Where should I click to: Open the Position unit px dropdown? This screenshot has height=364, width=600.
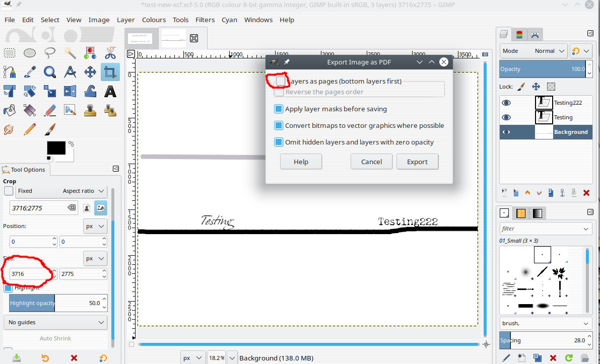95,226
